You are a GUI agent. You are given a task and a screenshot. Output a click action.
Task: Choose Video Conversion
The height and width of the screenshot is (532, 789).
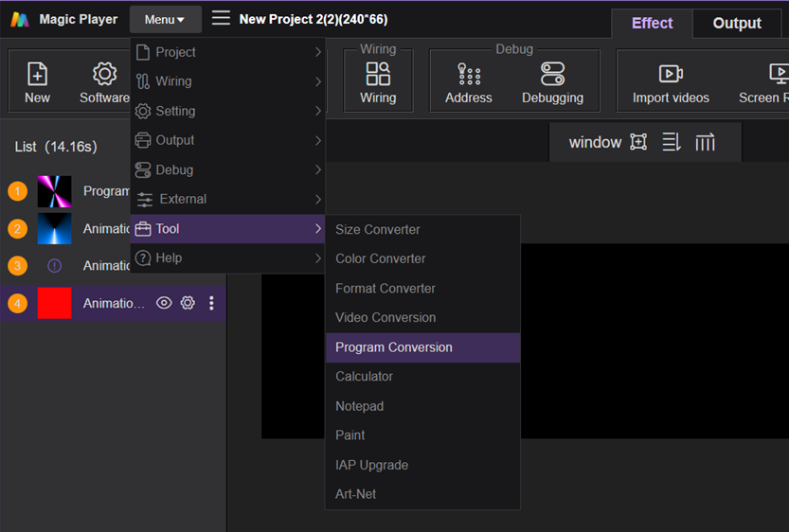[422, 318]
